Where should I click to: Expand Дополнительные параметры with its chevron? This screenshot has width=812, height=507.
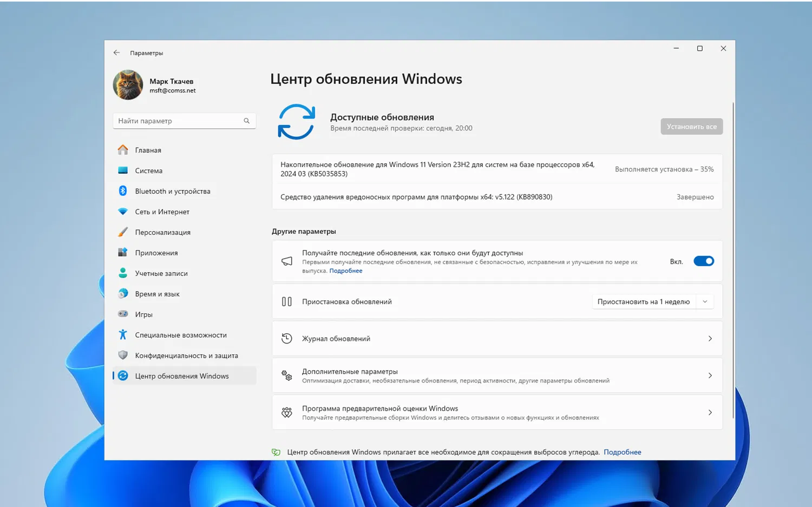point(710,376)
